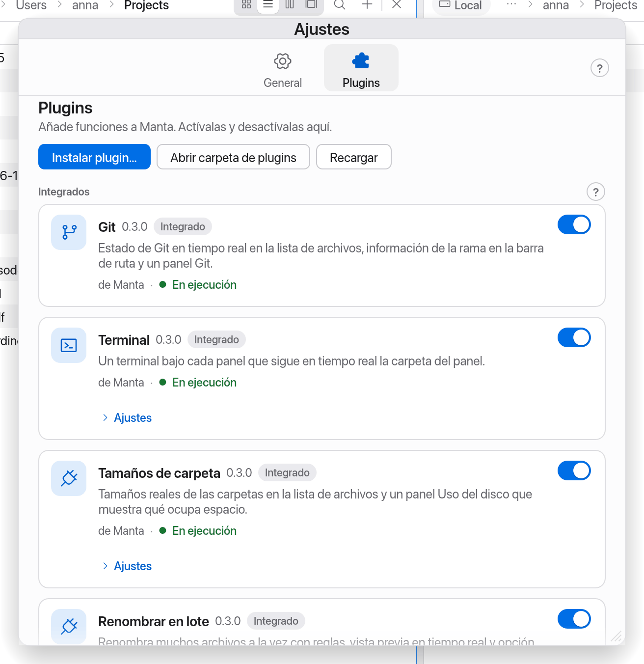Screen dimensions: 644x664
Task: Open the plugins folder with Abrir carpeta de plugins
Action: pyautogui.click(x=233, y=157)
